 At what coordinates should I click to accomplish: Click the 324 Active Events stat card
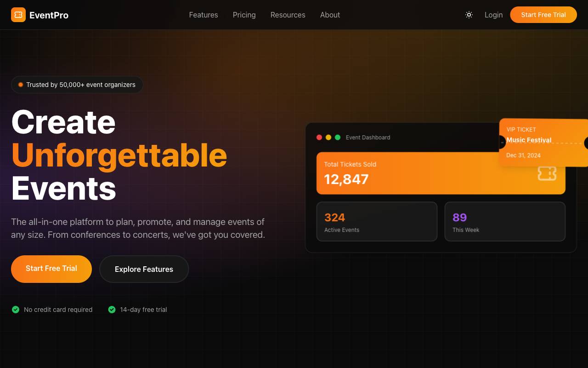tap(377, 221)
